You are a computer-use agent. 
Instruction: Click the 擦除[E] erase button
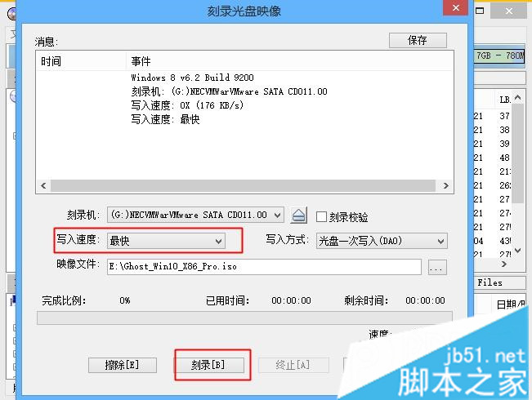(122, 365)
